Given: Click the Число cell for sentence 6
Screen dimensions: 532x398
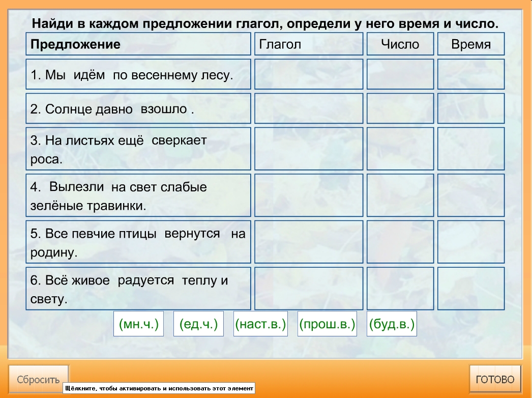Looking at the screenshot, I should (400, 289).
